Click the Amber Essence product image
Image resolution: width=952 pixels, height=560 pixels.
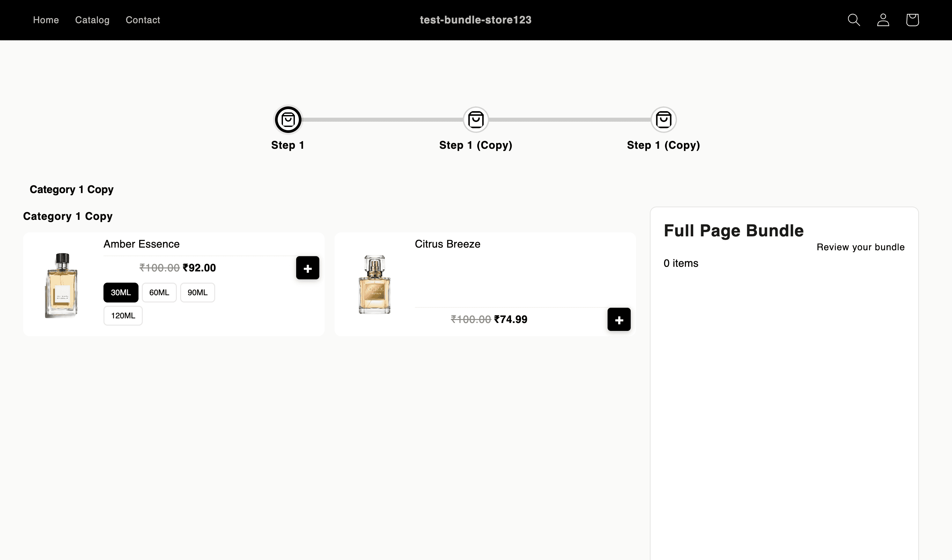pyautogui.click(x=61, y=285)
